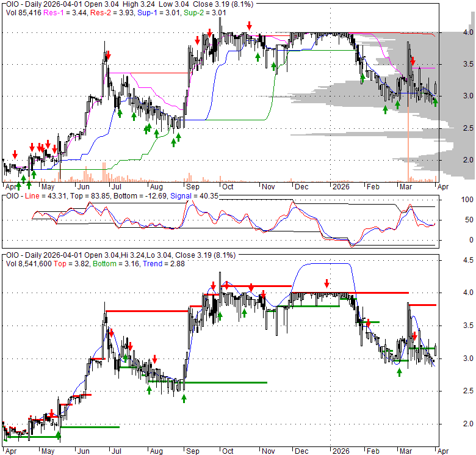This screenshot has height=455, width=476.
Task: Click 'Bottom = 3.16' in lower chart legend
Action: tap(116, 264)
